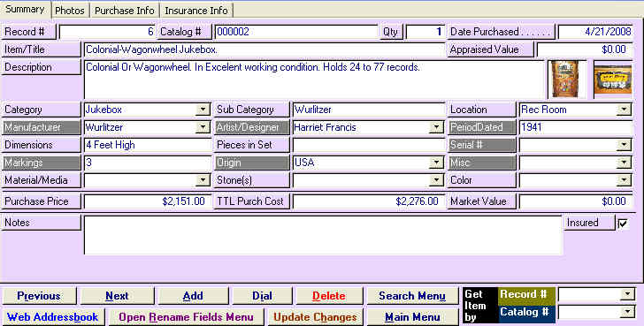Image resolution: width=644 pixels, height=326 pixels.
Task: Toggle the Insured checkbox
Action: point(623,224)
